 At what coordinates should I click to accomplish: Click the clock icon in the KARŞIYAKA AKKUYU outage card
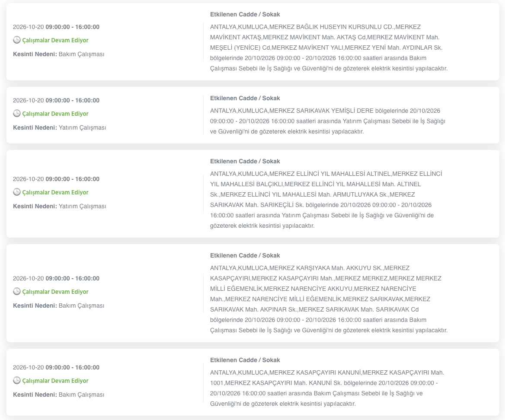(17, 291)
